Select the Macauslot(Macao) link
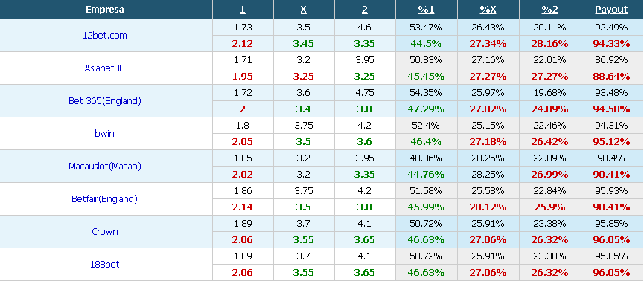The width and height of the screenshot is (644, 281). coord(105,166)
